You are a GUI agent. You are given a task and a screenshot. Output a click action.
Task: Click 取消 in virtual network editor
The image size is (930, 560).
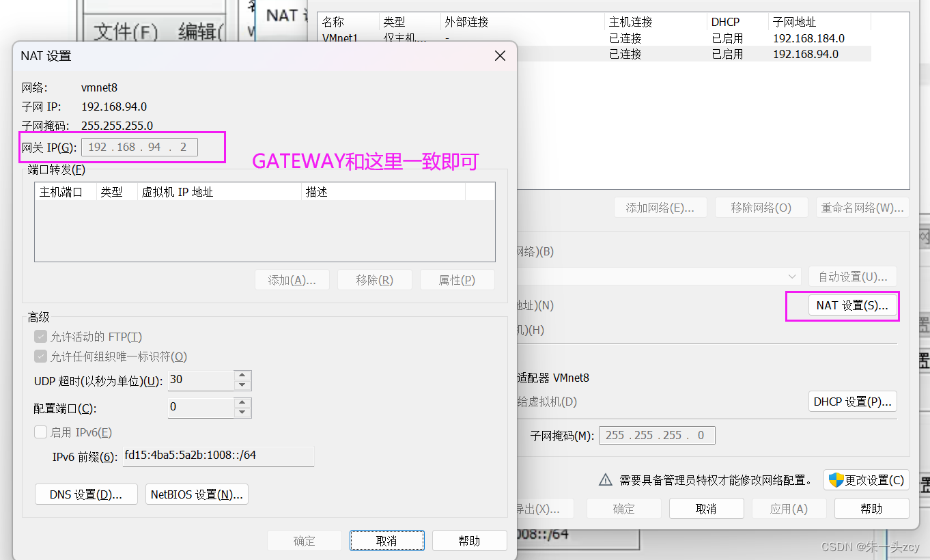point(706,509)
